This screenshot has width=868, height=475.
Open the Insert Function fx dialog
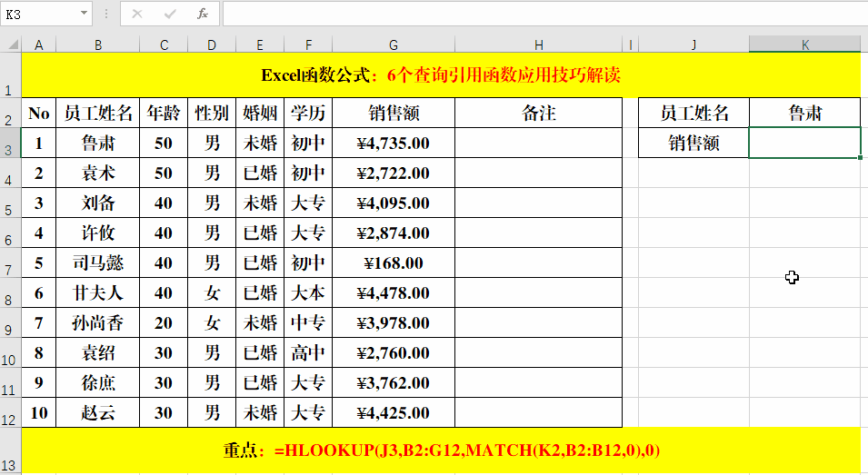pos(203,14)
